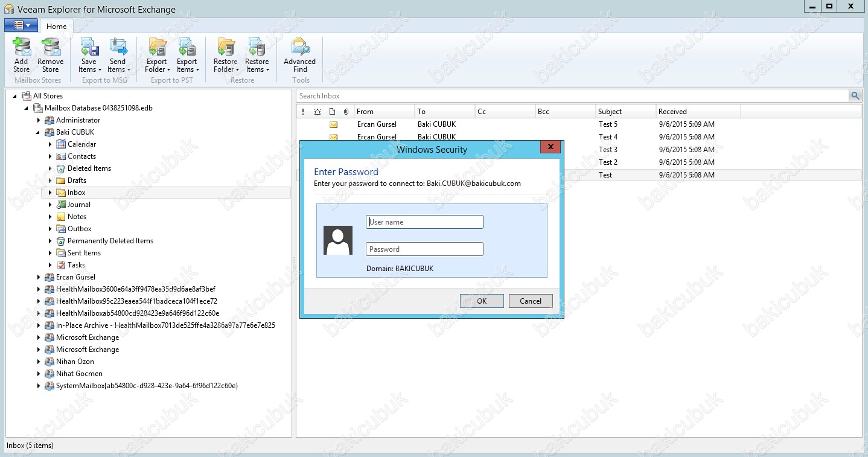868x457 pixels.
Task: Select the Tasks folder
Action: (x=76, y=265)
